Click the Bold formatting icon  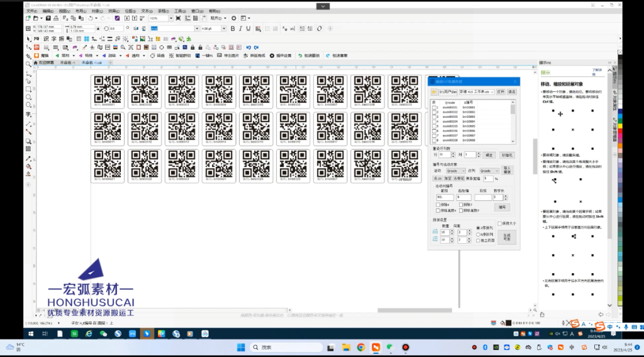point(232,28)
